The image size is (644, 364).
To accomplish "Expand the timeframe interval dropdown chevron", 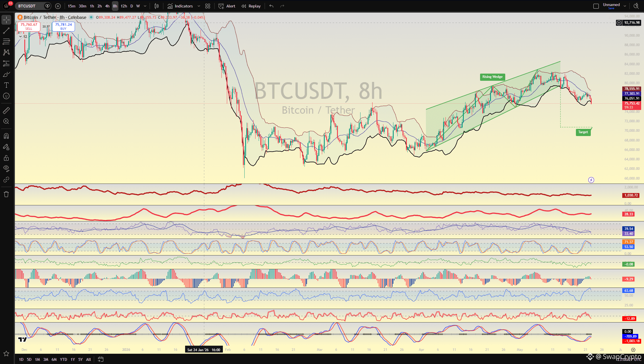I will pos(145,6).
